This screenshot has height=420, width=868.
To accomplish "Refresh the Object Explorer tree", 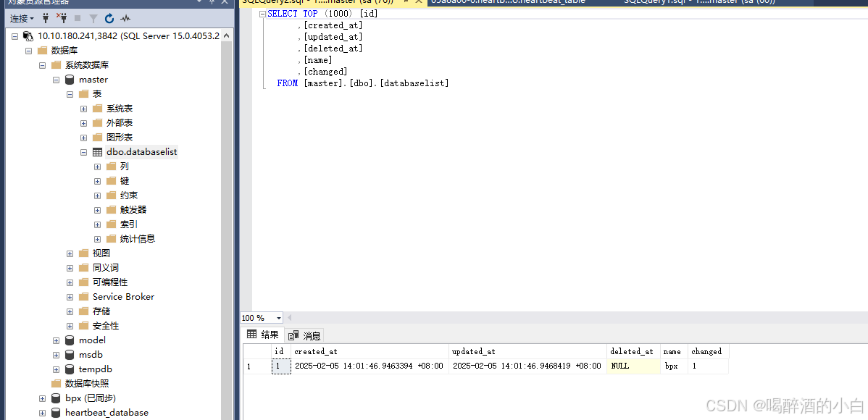I will tap(109, 18).
